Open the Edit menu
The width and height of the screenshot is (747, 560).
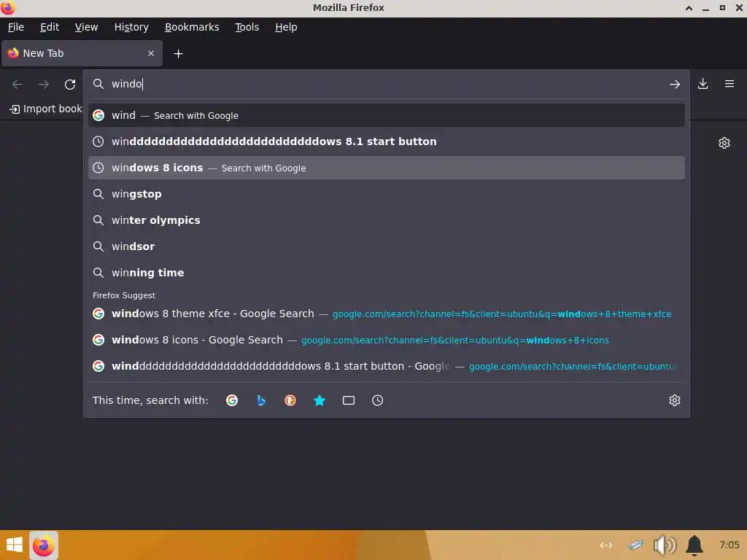click(50, 27)
